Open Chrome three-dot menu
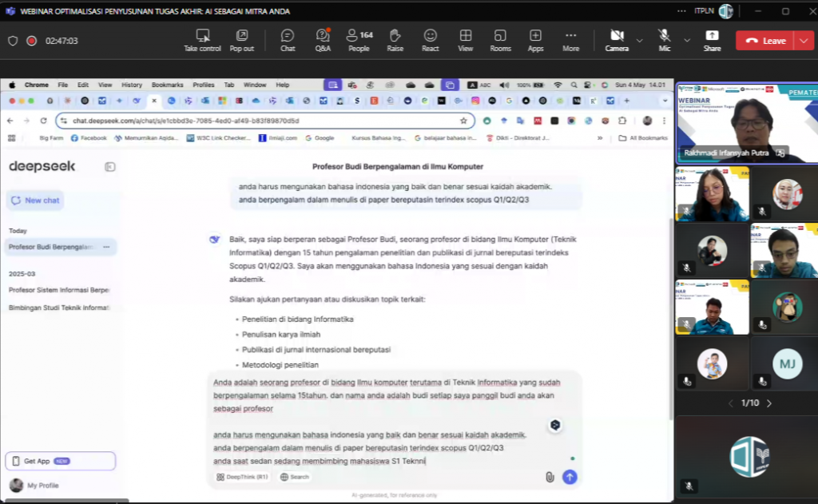The height and width of the screenshot is (504, 818). 664,121
